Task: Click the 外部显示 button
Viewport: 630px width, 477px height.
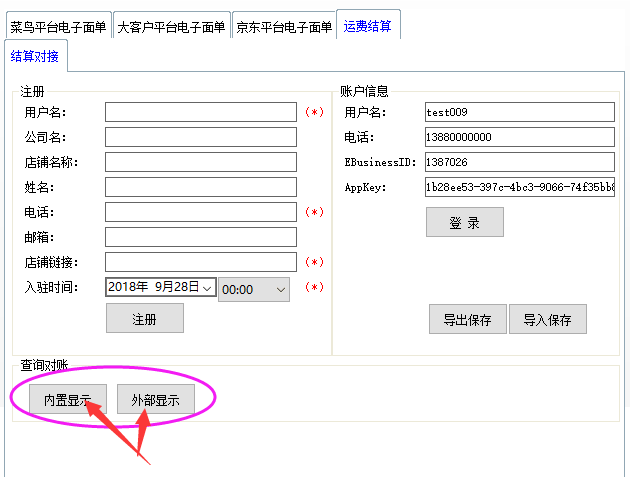Action: pos(155,400)
